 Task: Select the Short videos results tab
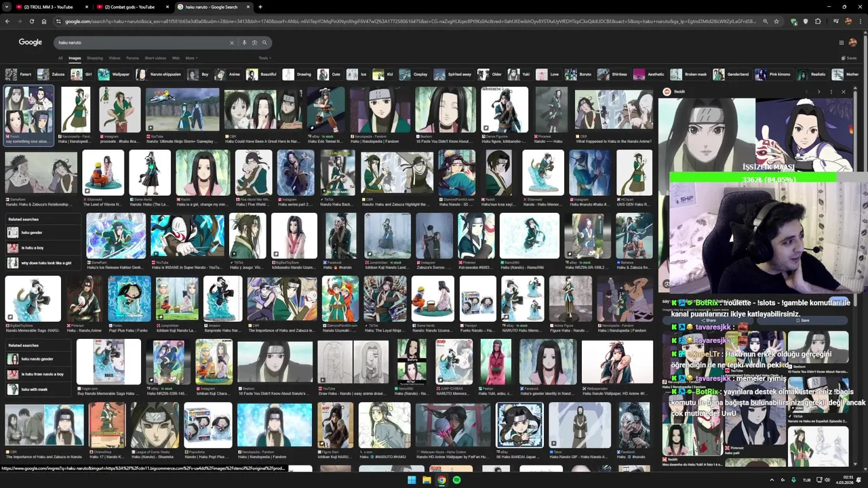(x=155, y=58)
